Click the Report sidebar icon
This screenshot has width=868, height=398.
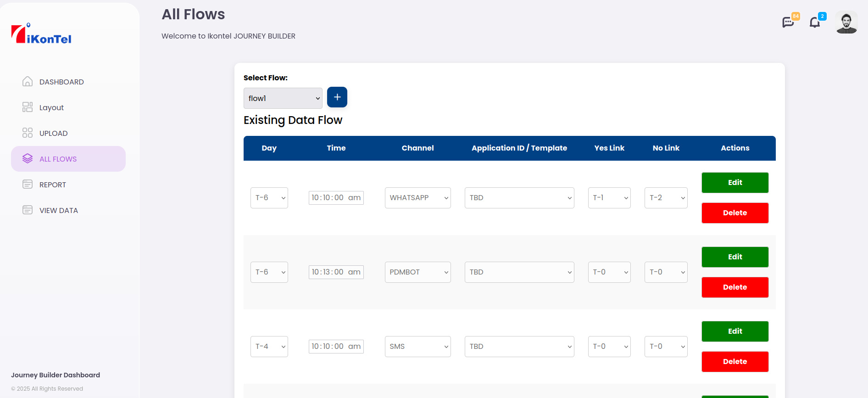(28, 185)
